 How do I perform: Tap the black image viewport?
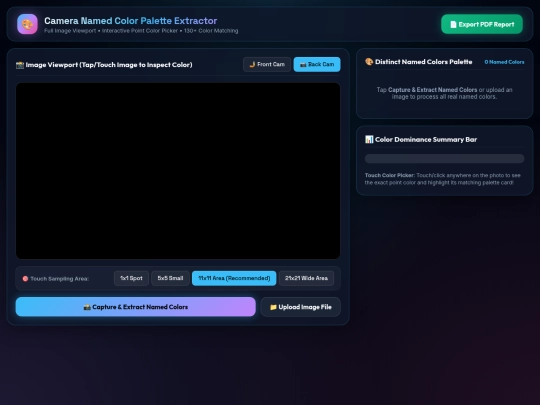click(178, 171)
